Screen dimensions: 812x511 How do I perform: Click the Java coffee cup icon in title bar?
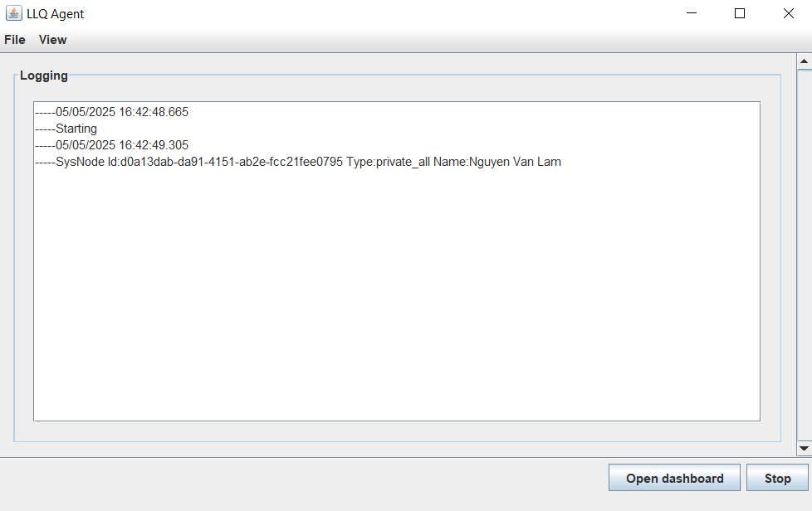[14, 13]
